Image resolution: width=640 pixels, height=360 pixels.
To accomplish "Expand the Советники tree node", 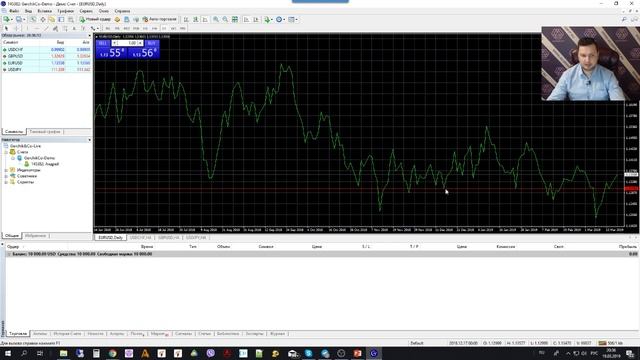I will pos(6,176).
